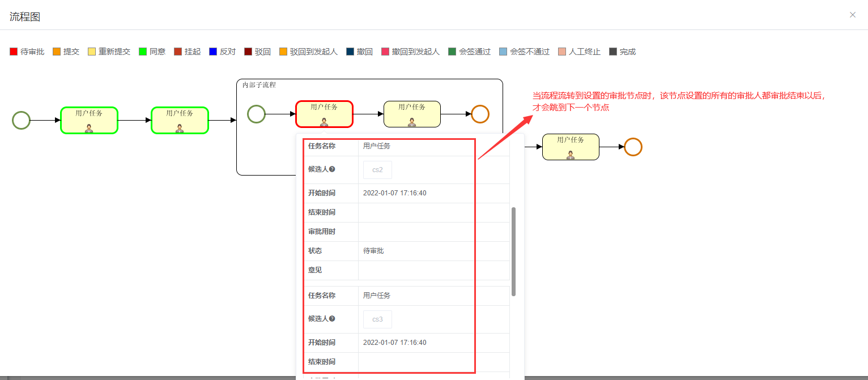The image size is (868, 380).
Task: Click the 流程图 dialog title
Action: click(x=25, y=16)
